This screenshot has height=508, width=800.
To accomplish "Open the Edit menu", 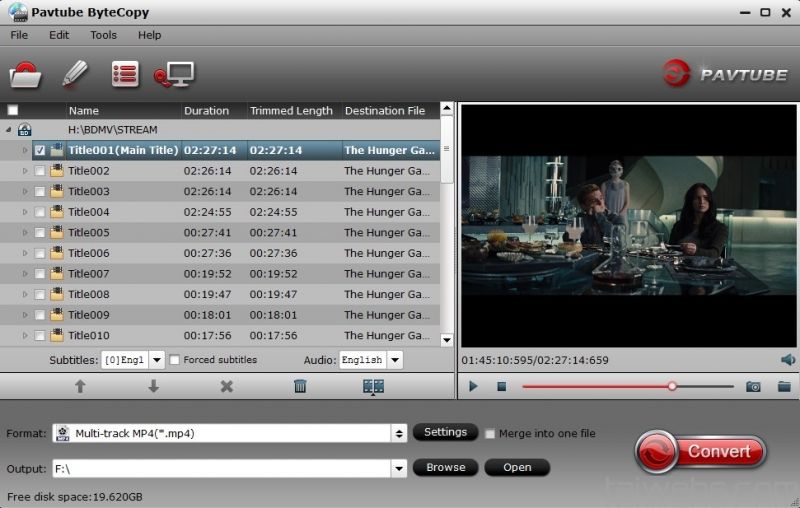I will [x=59, y=35].
